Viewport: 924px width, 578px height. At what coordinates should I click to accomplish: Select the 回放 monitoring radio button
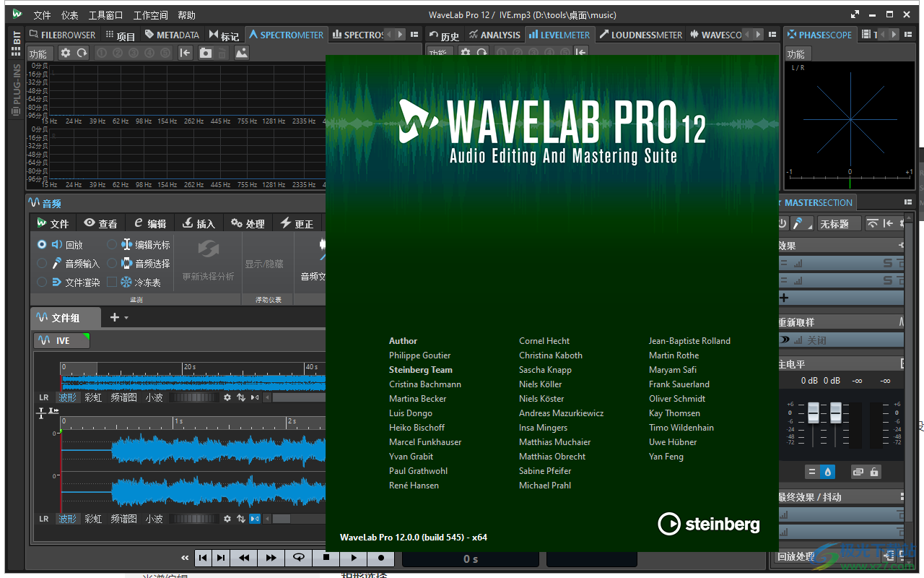(43, 244)
